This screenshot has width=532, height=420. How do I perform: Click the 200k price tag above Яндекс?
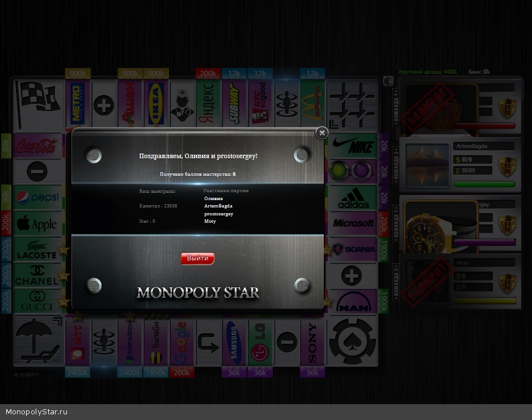[208, 73]
